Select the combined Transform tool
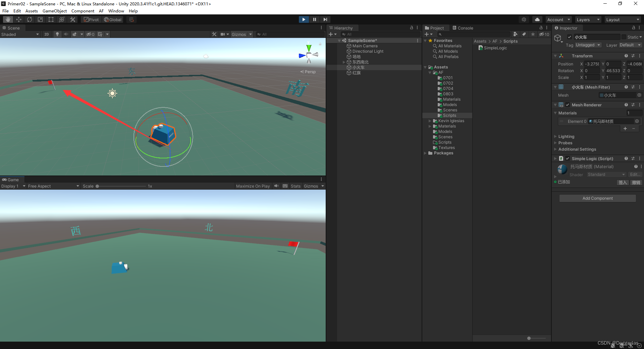 tap(62, 19)
